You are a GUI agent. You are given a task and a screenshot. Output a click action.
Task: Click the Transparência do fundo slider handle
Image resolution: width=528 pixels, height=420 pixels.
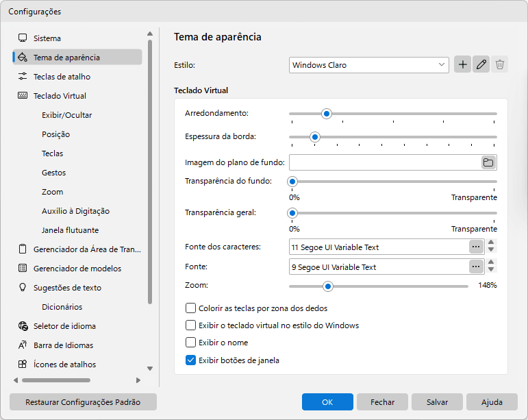(292, 182)
